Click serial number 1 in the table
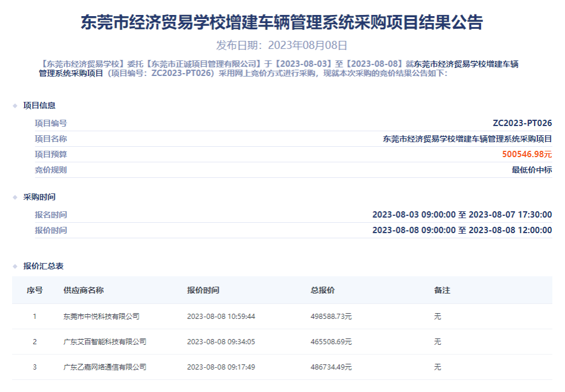This screenshot has width=565, height=392. pos(35,317)
